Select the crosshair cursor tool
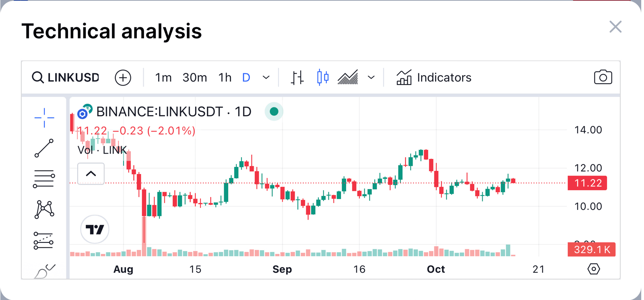 coord(44,118)
